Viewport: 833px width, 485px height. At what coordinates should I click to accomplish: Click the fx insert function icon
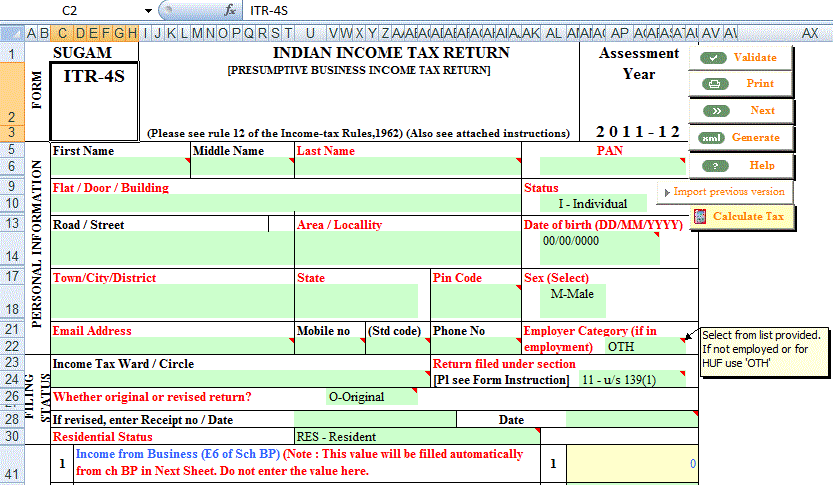[x=230, y=10]
